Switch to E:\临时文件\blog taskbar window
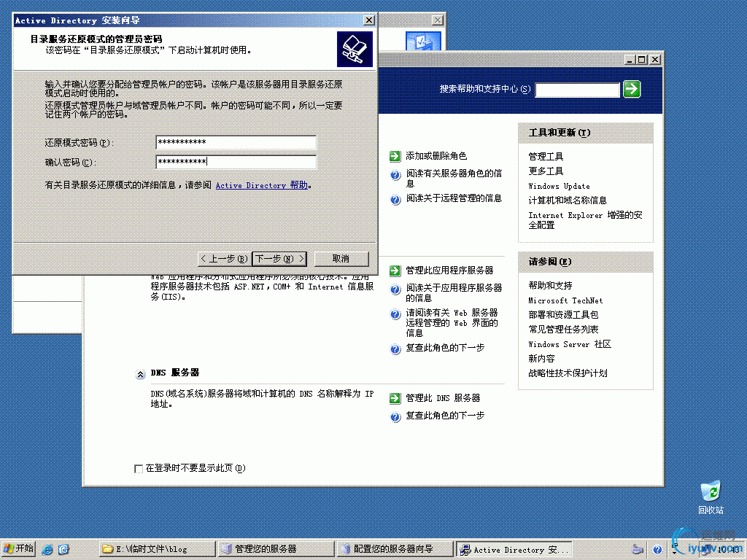Image resolution: width=747 pixels, height=560 pixels. pyautogui.click(x=158, y=549)
